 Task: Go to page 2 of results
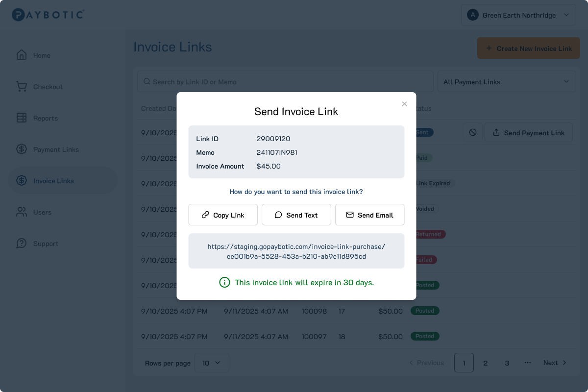click(x=485, y=363)
